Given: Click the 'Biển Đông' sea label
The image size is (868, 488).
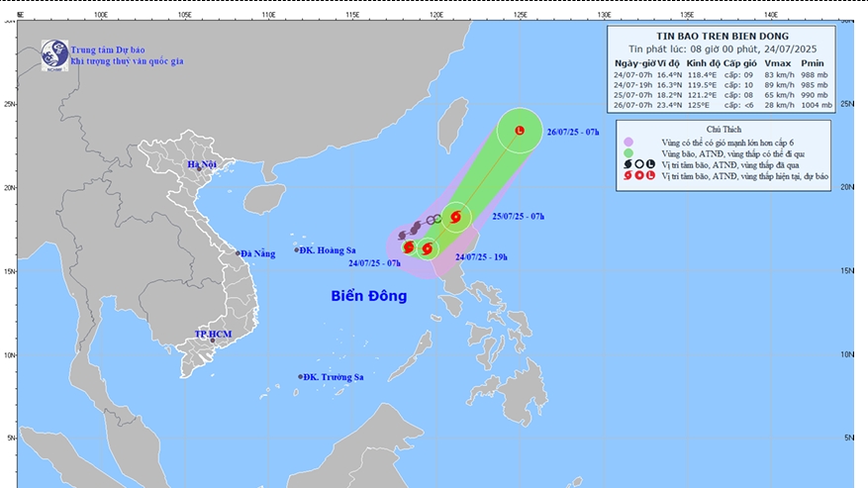Looking at the screenshot, I should [x=369, y=296].
